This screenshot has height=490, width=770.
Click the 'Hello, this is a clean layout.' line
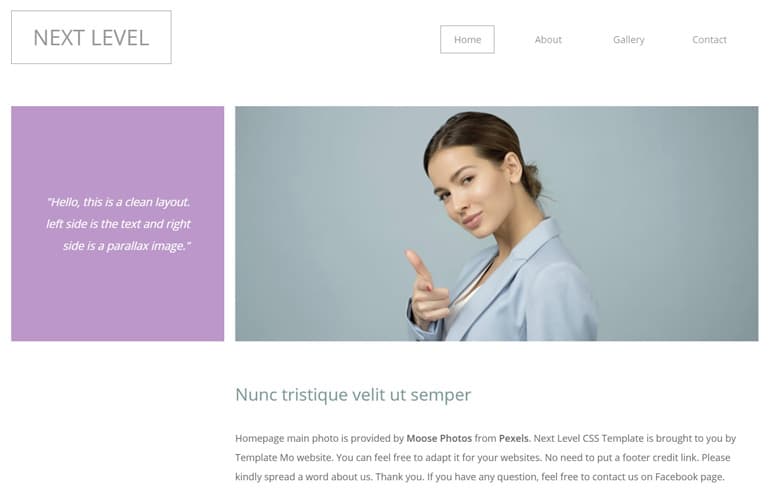118,202
